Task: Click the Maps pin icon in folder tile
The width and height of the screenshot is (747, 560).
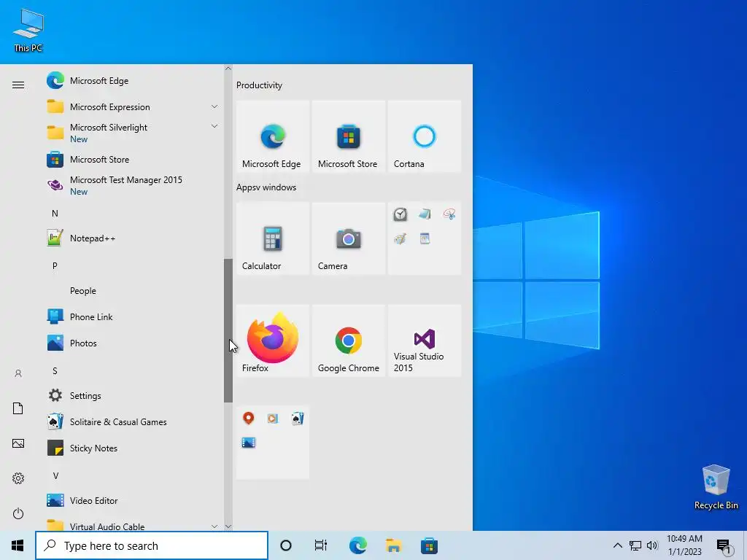Action: [x=248, y=419]
